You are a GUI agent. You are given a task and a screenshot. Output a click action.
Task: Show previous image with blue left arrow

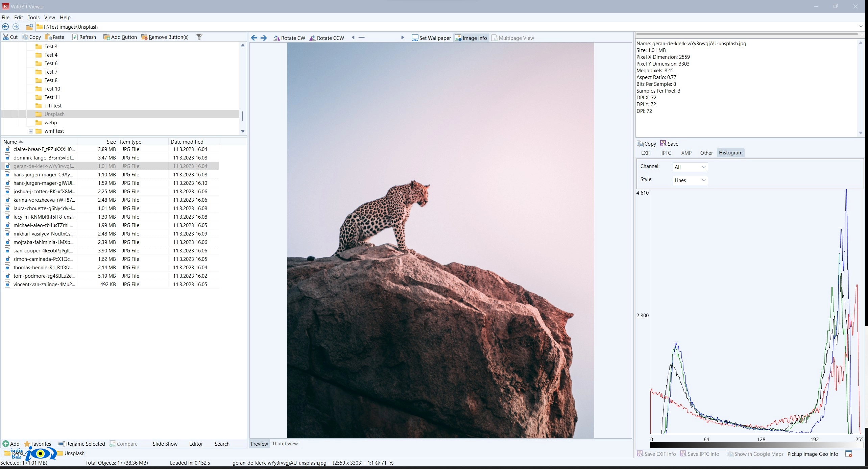[x=254, y=38]
